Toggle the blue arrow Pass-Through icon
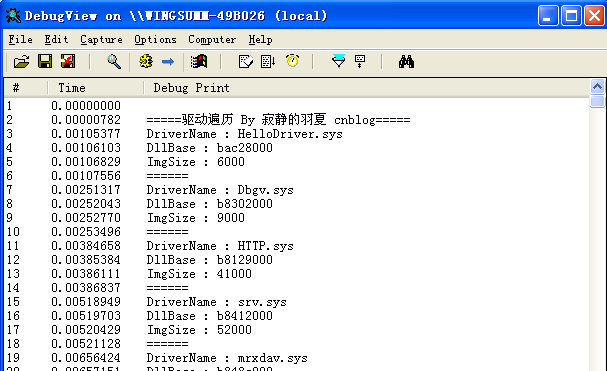The width and height of the screenshot is (607, 371). [x=168, y=62]
